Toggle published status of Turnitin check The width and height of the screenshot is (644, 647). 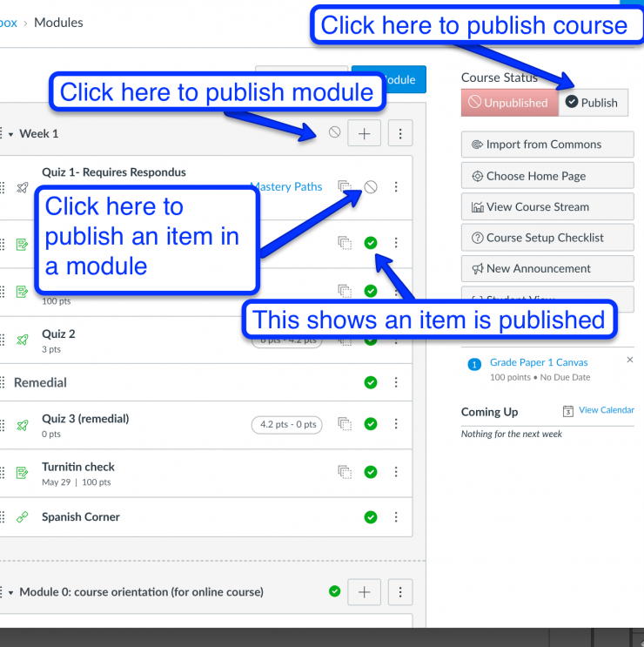point(371,472)
